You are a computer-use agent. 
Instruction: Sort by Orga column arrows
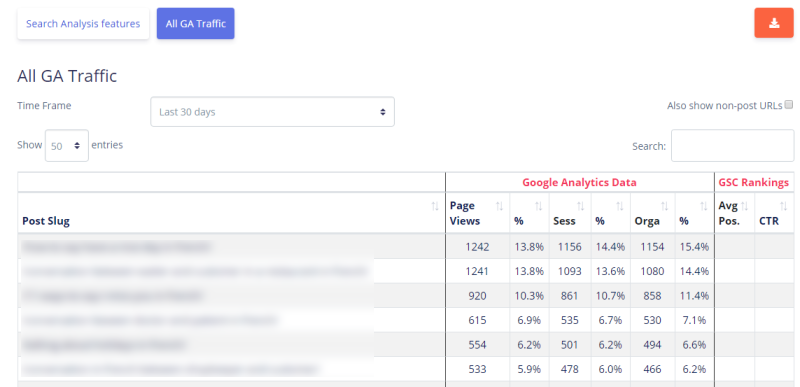point(664,206)
